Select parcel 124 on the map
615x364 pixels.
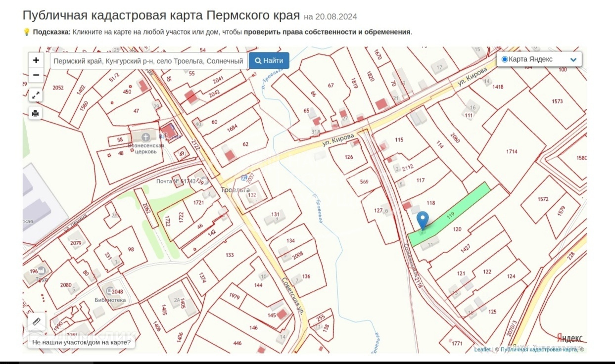pyautogui.click(x=511, y=276)
